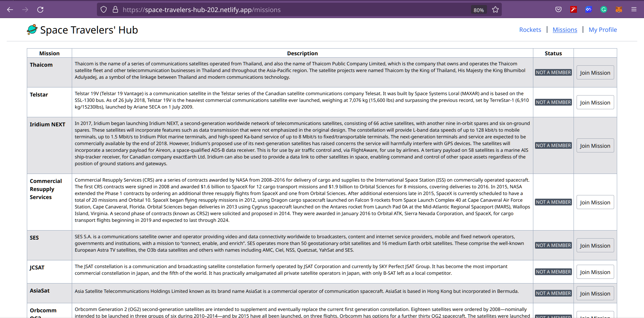644x318 pixels.
Task: Go back to the previous page
Action: 10,10
